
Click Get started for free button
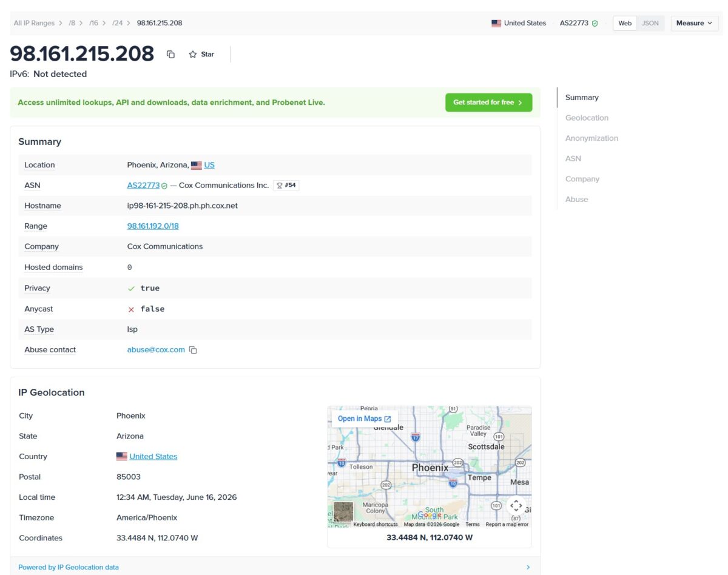pos(488,103)
